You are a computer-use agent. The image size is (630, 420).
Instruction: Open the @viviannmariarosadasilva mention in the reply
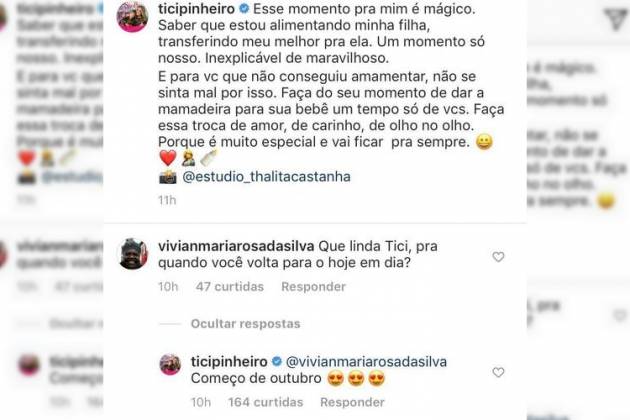366,362
